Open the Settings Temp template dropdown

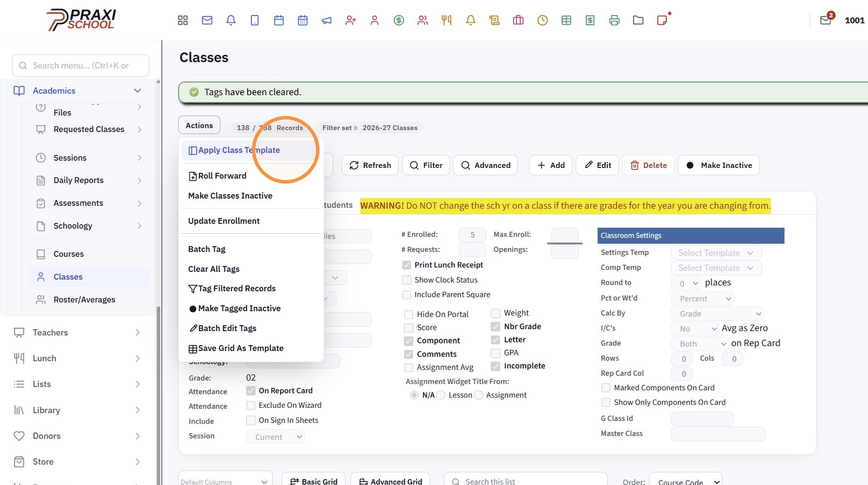(716, 253)
